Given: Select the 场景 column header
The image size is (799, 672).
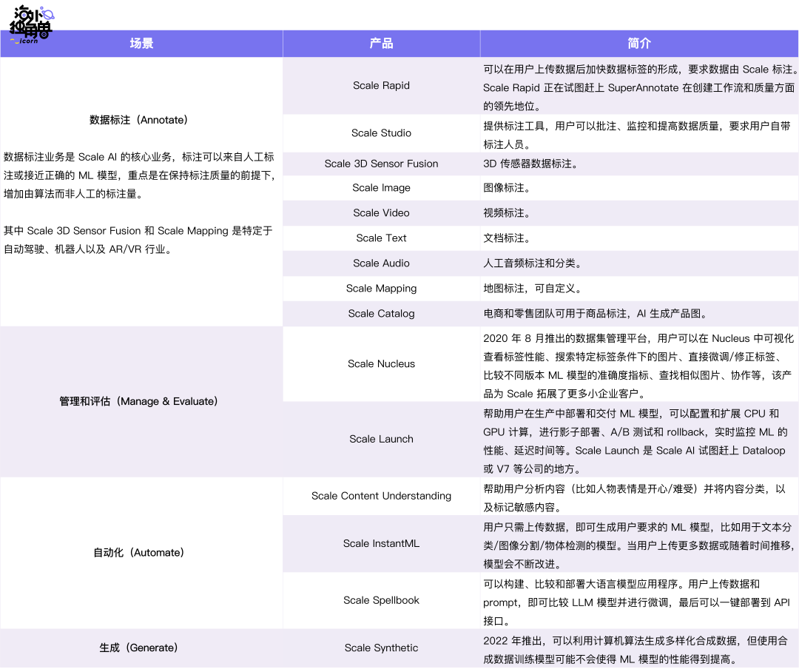Looking at the screenshot, I should 141,43.
